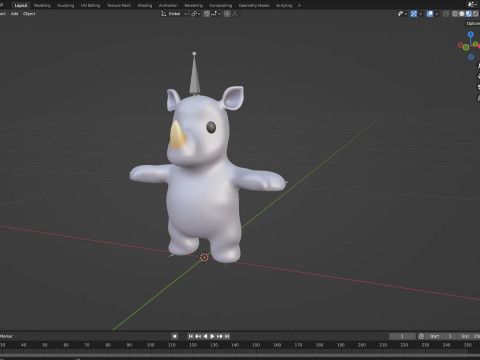Click the negative X axis gizmo circle
The height and width of the screenshot is (360, 480).
coord(460,45)
